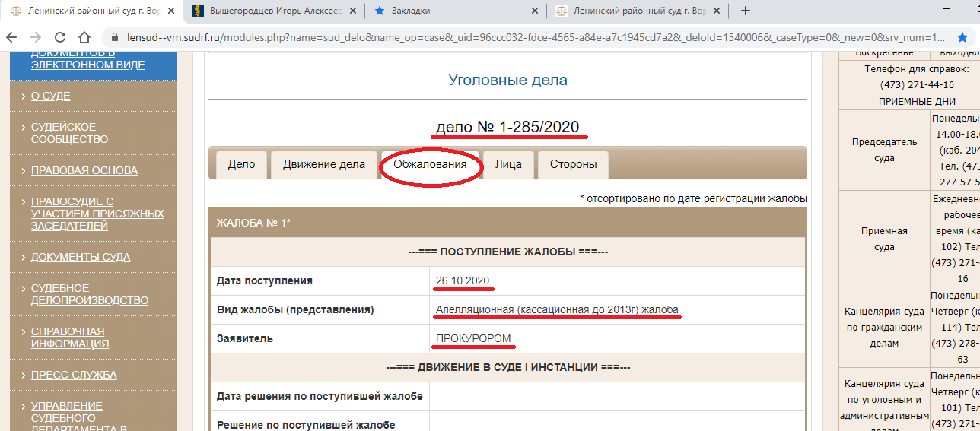Reload the current page
Image resolution: width=980 pixels, height=431 pixels.
tap(59, 36)
